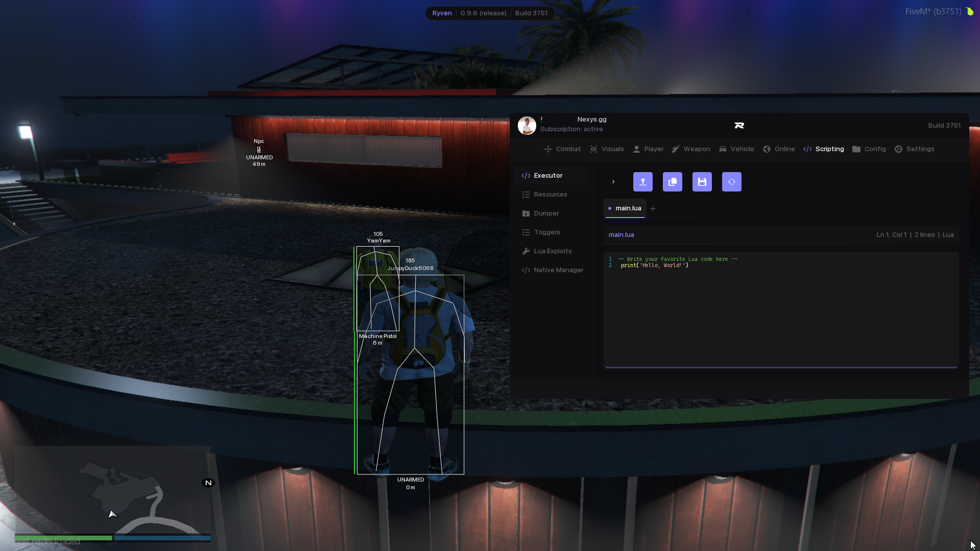Click the green health bar
The height and width of the screenshot is (551, 980).
(63, 538)
